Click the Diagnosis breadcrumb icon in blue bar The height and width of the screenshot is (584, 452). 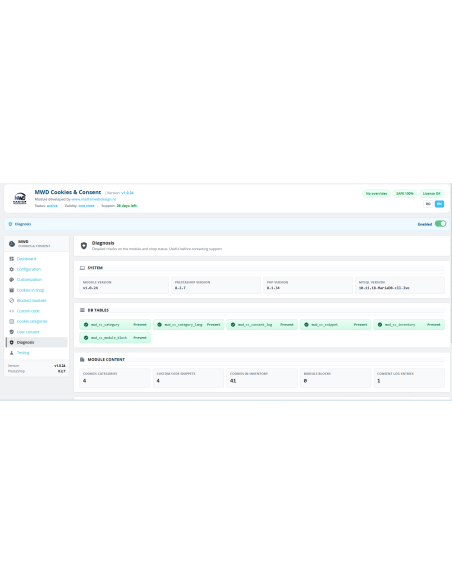[x=10, y=224]
